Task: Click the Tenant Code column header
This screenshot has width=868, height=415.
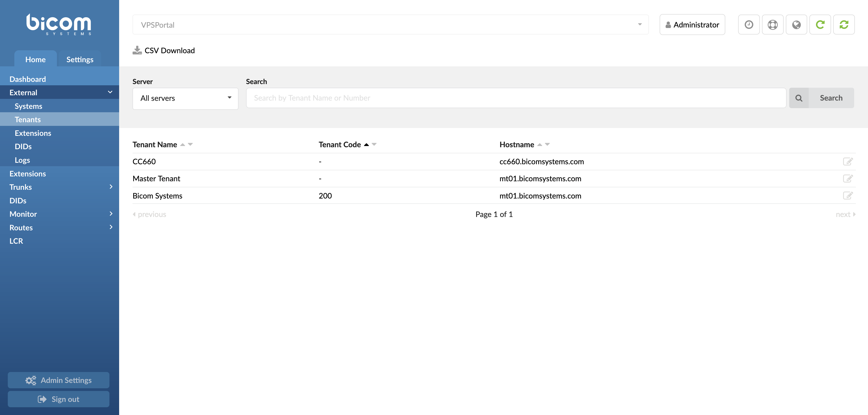Action: (x=340, y=145)
